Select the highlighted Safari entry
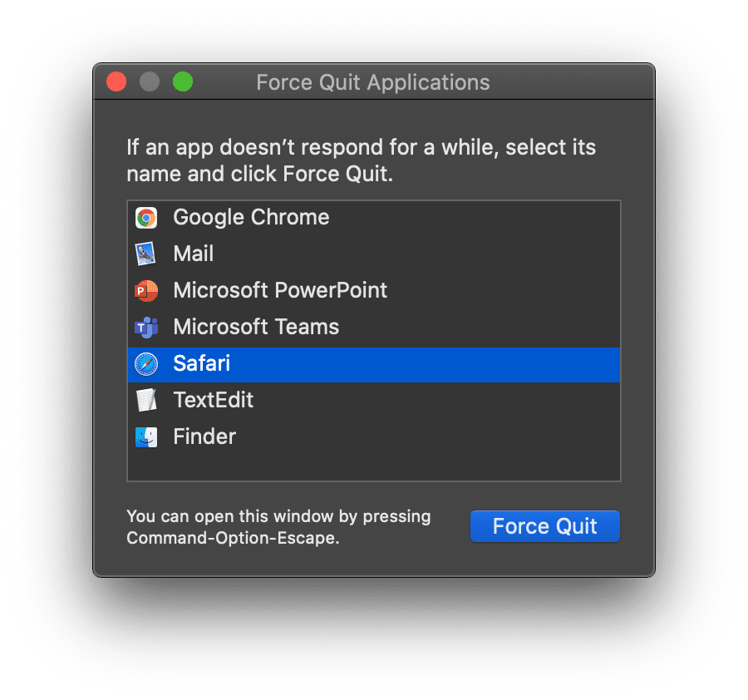The width and height of the screenshot is (748, 700). click(x=201, y=363)
